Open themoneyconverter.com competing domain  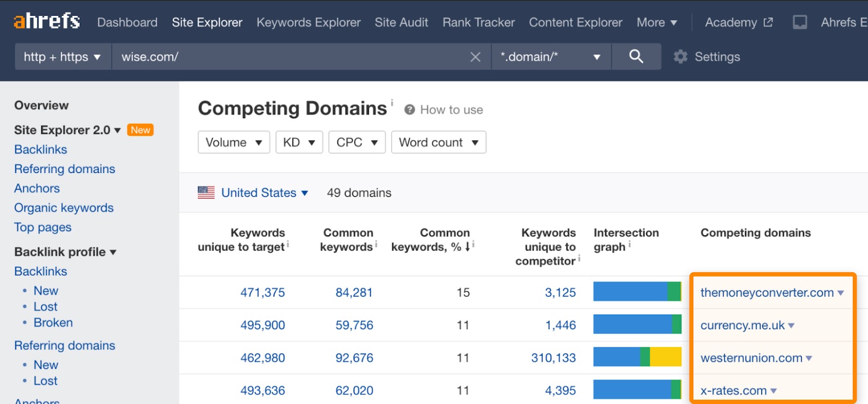tap(767, 292)
